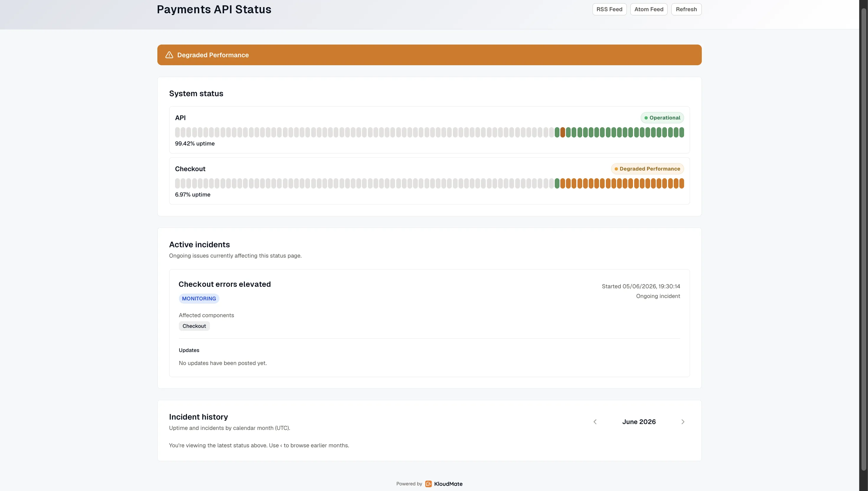
Task: Click the 99.42% uptime text
Action: (195, 143)
